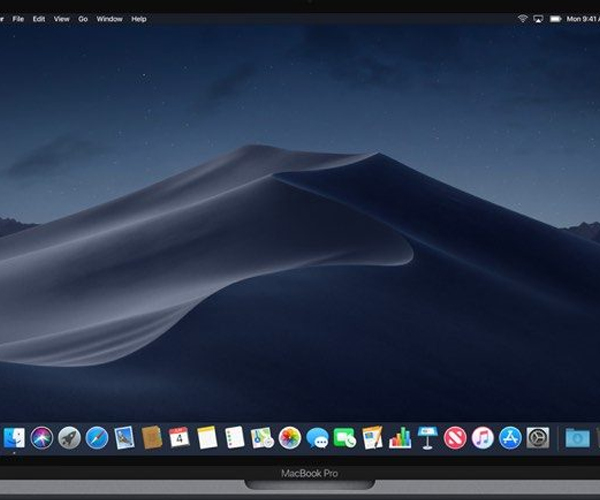Open App Store icon in Dock

(510, 437)
